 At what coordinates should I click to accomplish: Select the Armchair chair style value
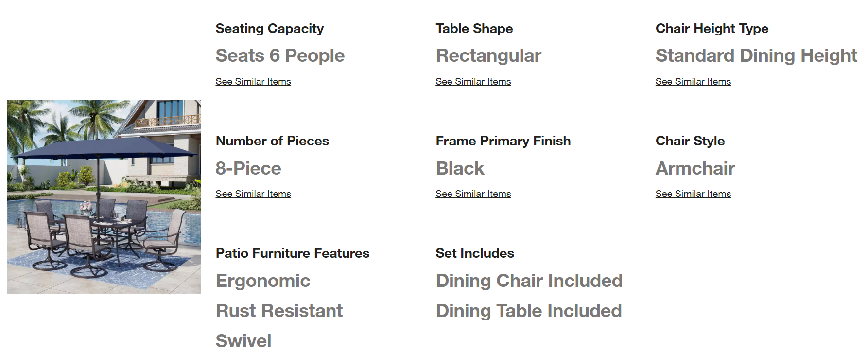coord(695,168)
